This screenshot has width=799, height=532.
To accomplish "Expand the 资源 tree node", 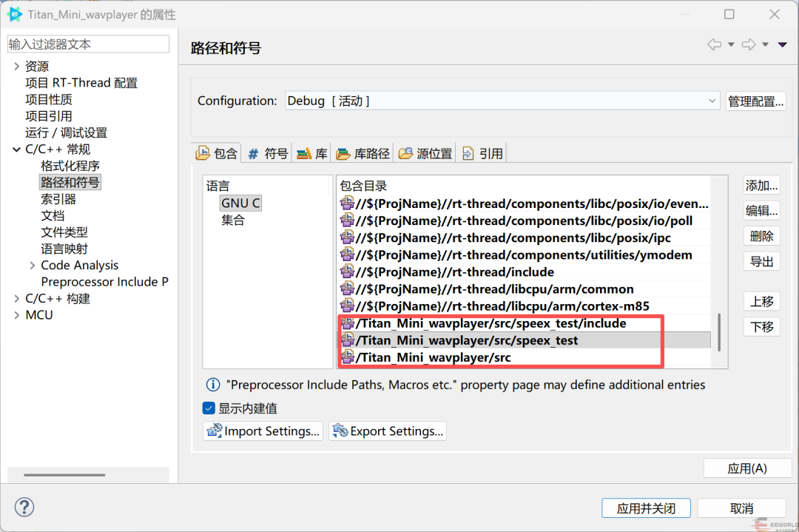I will [x=17, y=67].
